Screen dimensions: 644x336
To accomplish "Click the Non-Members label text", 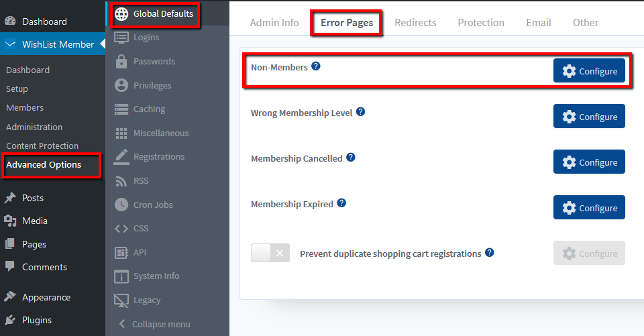I will click(x=279, y=67).
